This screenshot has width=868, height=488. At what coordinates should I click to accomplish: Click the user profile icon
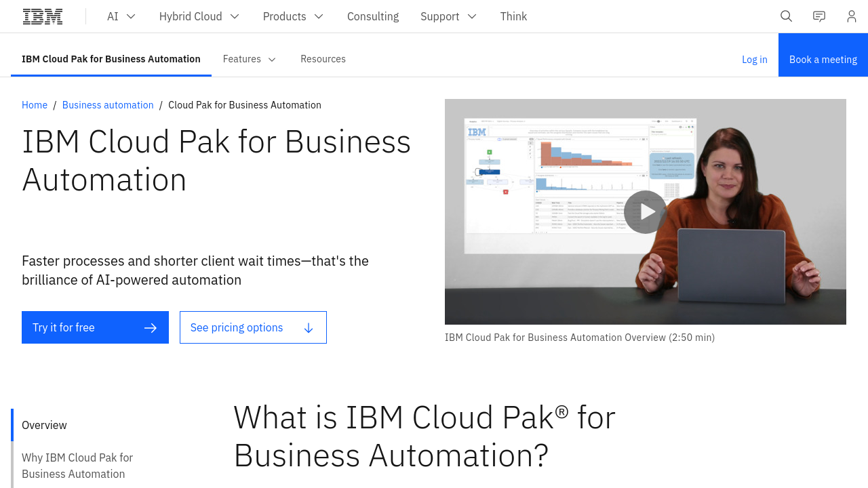[x=851, y=16]
